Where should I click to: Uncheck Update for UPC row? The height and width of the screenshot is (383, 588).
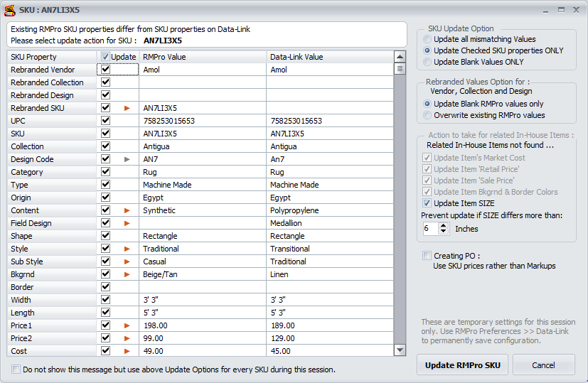pos(106,121)
